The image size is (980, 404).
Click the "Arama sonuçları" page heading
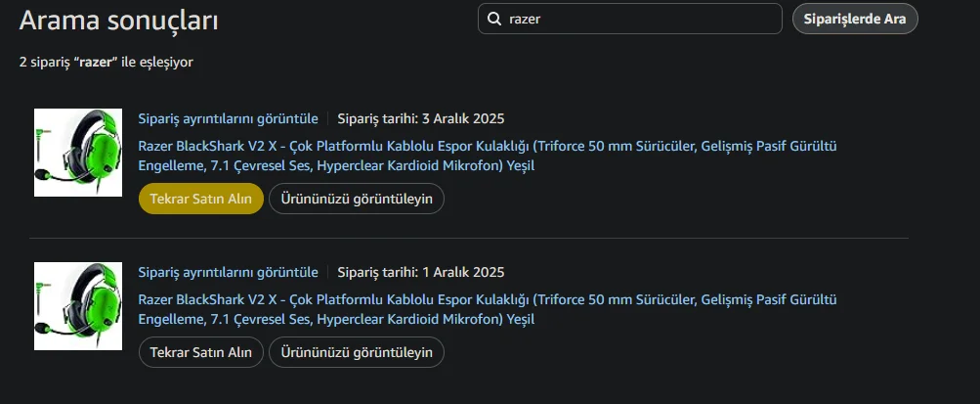click(x=119, y=21)
